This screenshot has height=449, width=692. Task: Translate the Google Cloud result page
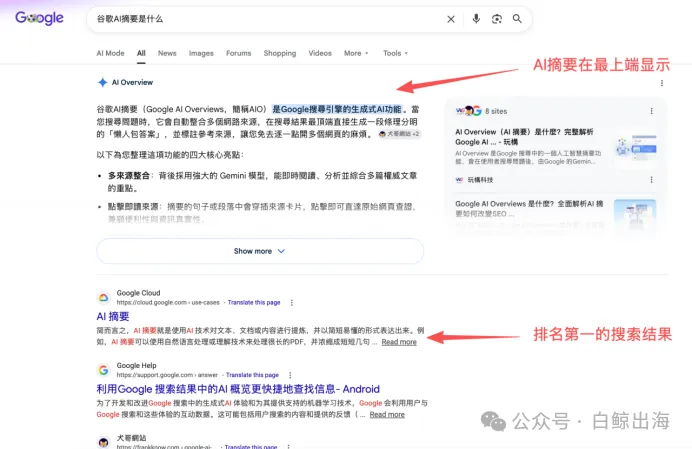(254, 302)
